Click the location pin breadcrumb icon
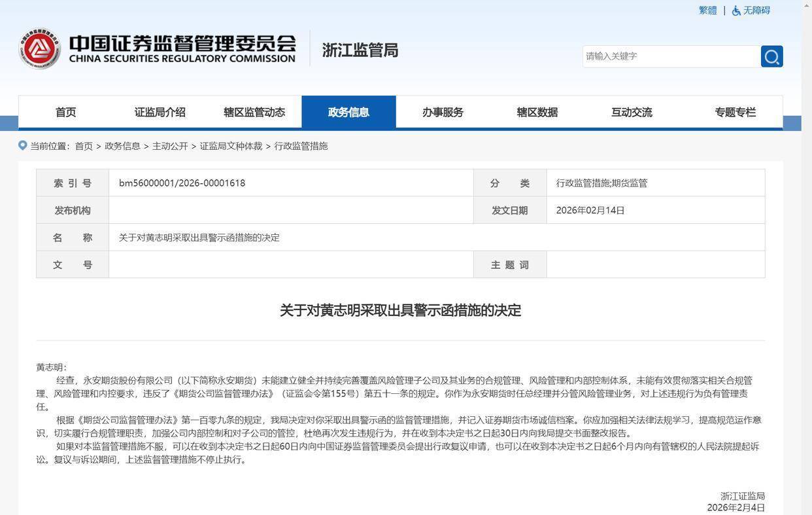This screenshot has width=812, height=515. coord(23,145)
